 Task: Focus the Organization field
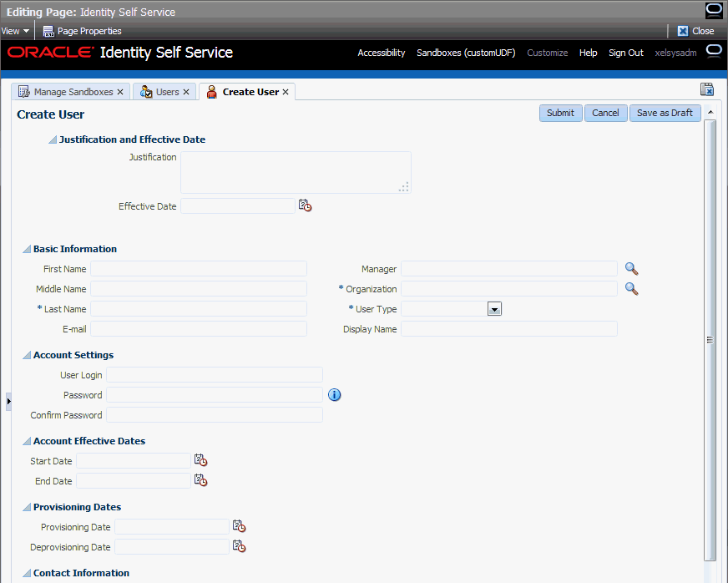coord(509,288)
